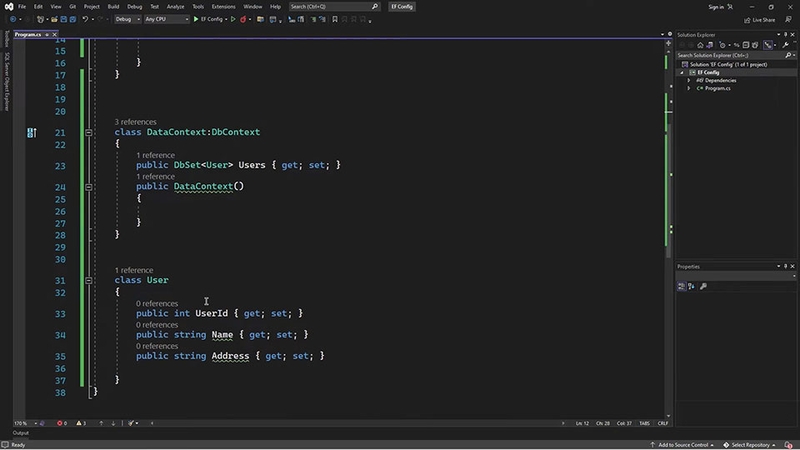
Task: Click Solution Explorer search magnifier icon
Action: 788,55
